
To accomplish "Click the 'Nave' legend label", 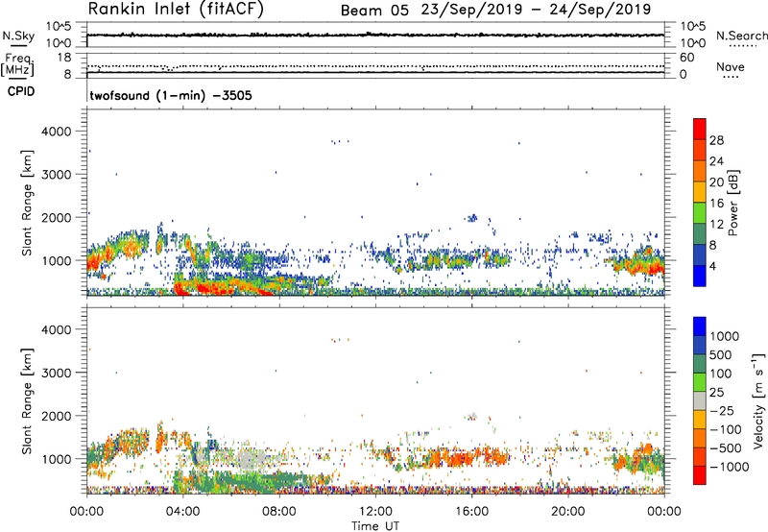I will click(x=731, y=67).
